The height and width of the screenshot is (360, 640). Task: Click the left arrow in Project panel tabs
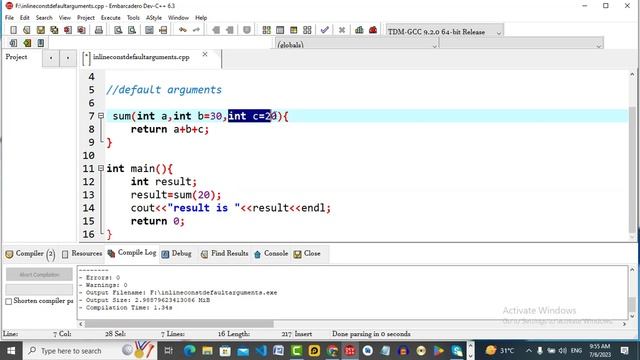[x=51, y=58]
